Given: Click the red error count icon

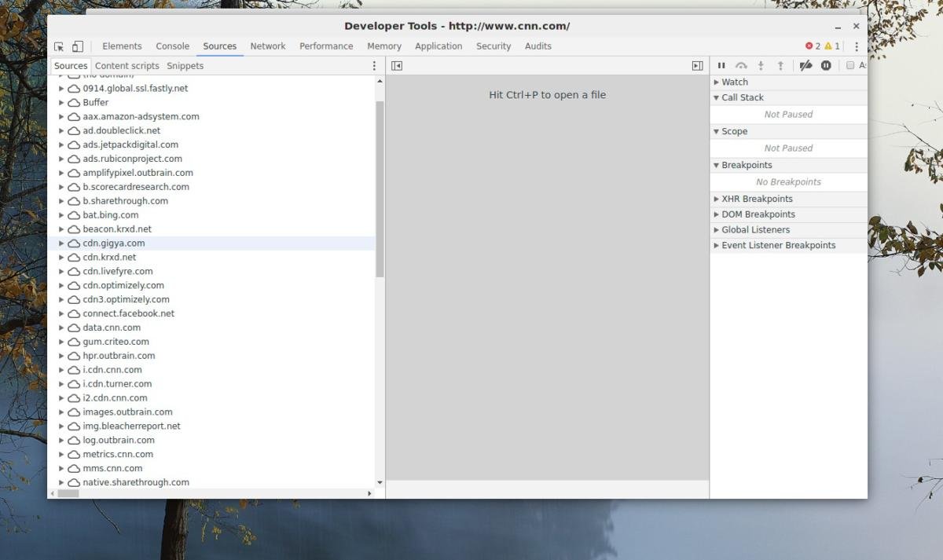Looking at the screenshot, I should pyautogui.click(x=809, y=46).
